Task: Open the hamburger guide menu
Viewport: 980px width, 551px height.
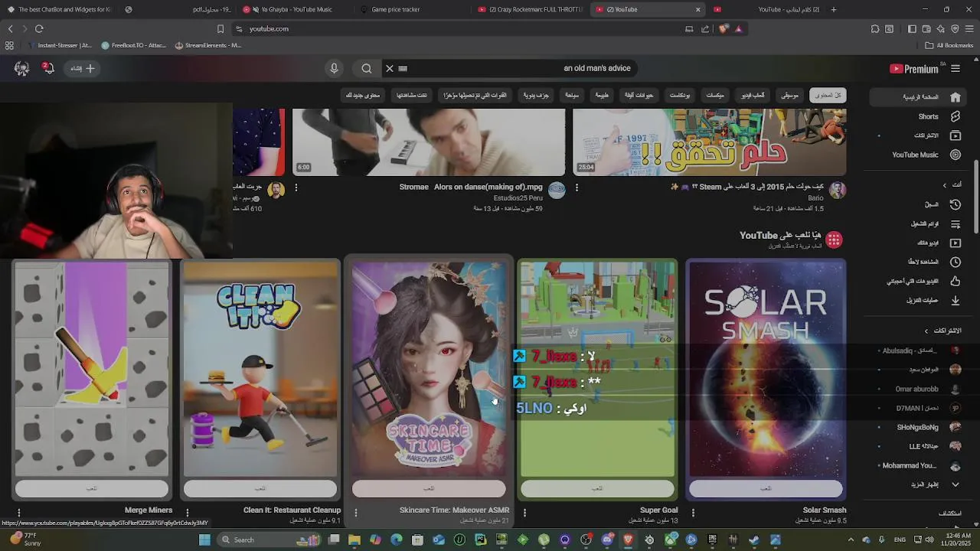Action: pyautogui.click(x=955, y=68)
